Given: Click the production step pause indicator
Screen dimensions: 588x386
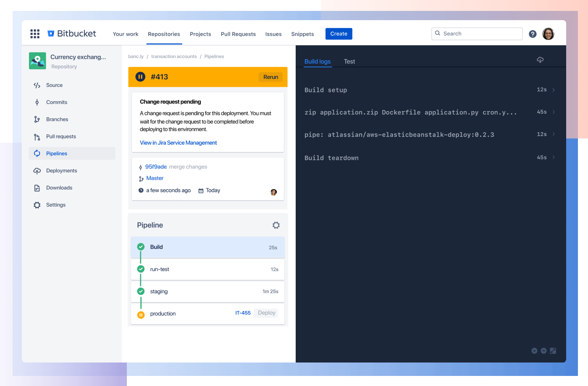Looking at the screenshot, I should (141, 313).
